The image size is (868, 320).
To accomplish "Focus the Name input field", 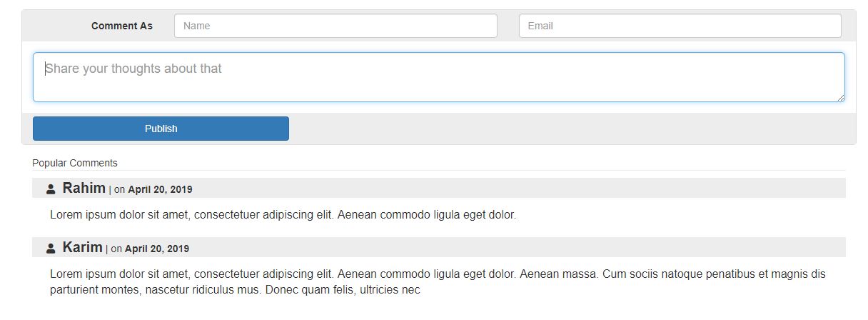I will pos(335,26).
